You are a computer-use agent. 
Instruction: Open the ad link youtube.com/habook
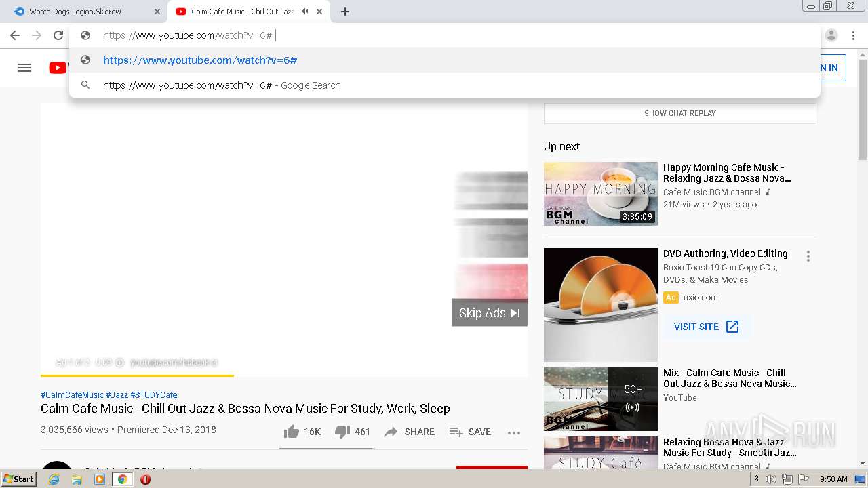click(174, 363)
